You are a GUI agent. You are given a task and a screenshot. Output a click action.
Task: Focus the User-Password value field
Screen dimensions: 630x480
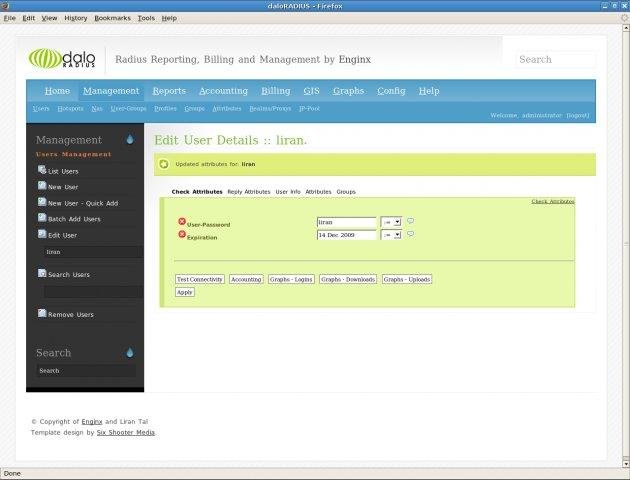(346, 222)
